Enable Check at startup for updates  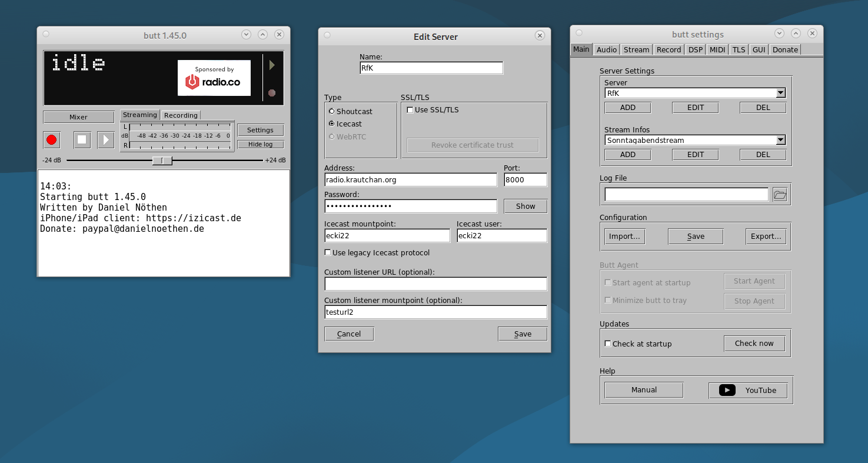click(x=608, y=344)
